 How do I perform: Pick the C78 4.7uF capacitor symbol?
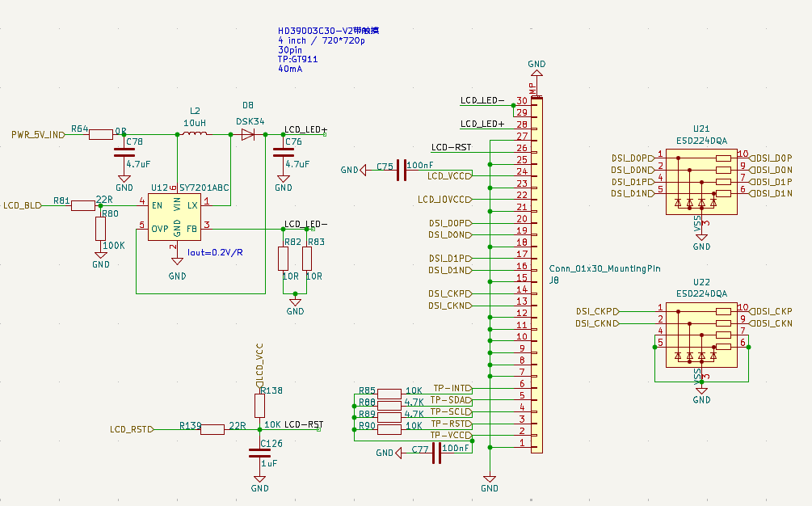click(x=124, y=152)
